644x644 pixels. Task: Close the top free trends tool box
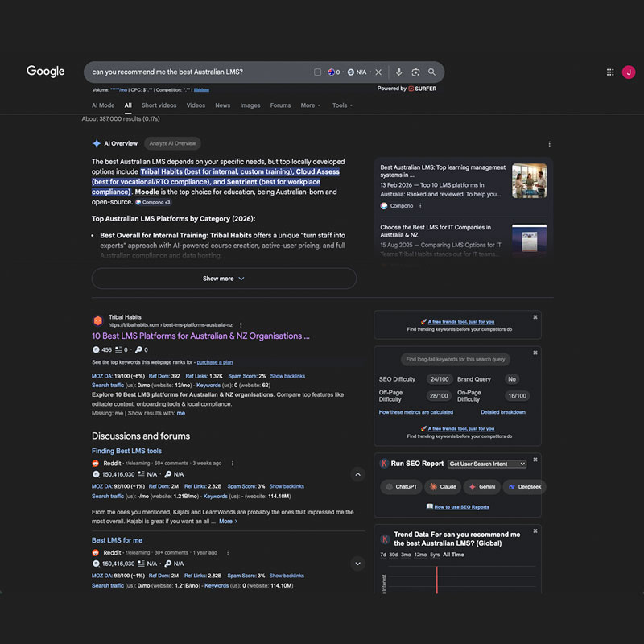tap(535, 317)
